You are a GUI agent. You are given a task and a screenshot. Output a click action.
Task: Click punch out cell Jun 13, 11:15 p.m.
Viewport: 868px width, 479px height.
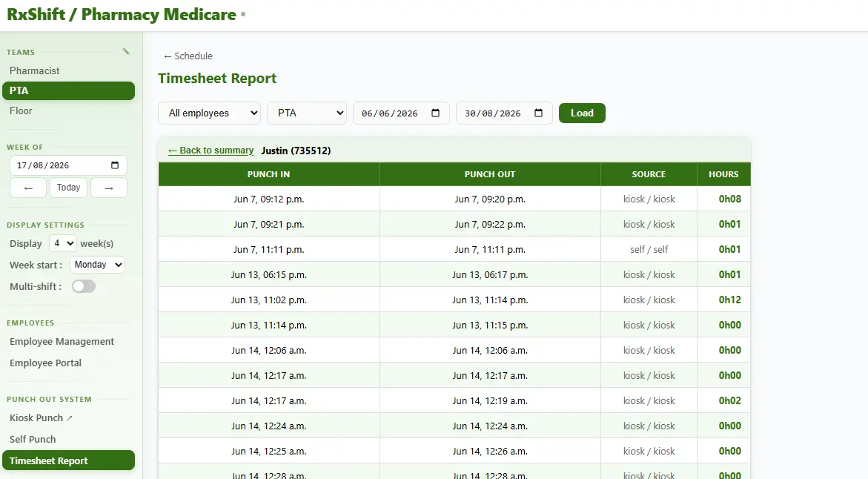click(490, 325)
